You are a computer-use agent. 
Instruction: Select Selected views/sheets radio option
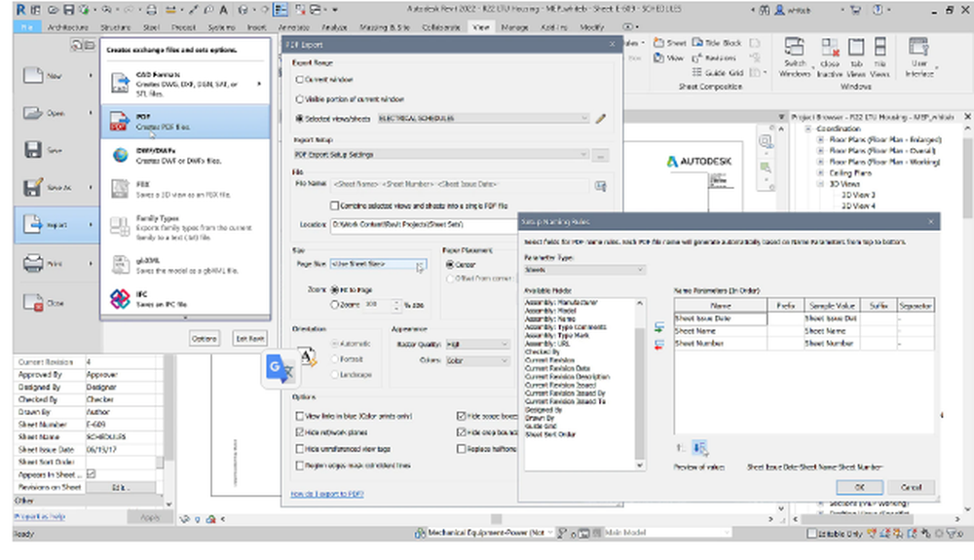coord(300,119)
